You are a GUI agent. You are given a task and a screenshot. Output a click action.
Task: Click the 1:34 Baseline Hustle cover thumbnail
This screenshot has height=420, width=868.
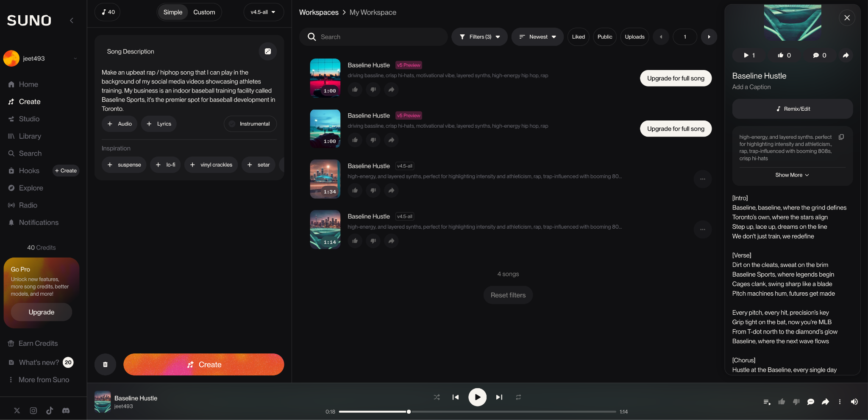point(325,179)
